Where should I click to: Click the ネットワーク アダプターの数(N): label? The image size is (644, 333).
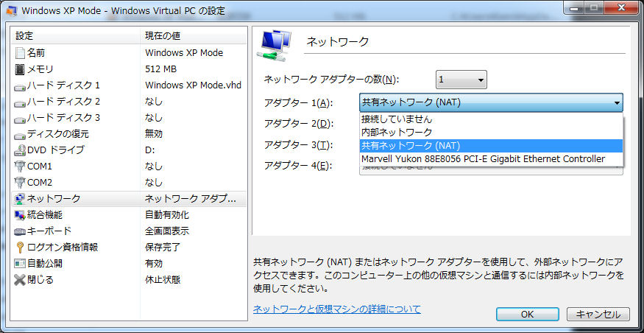331,80
